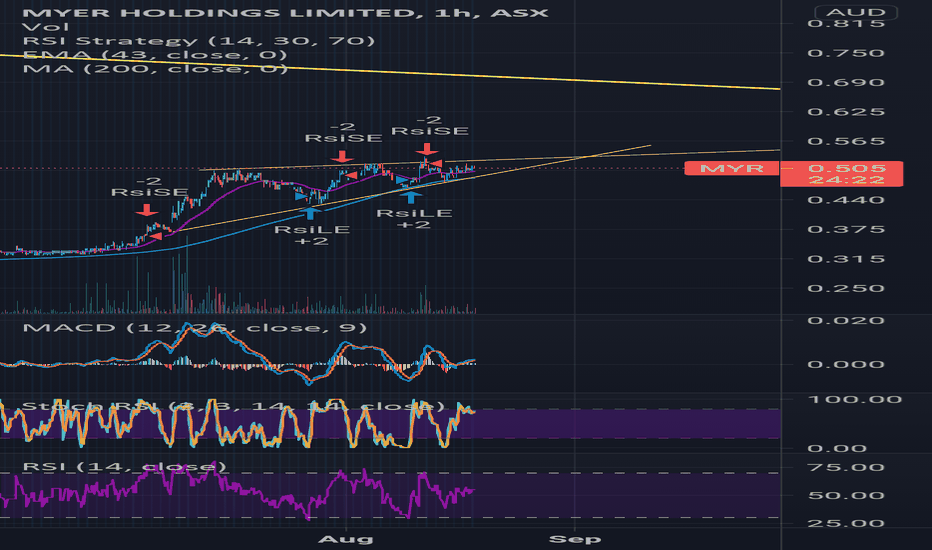
Task: Select the Stoch RSI indicator legend
Action: click(x=233, y=406)
